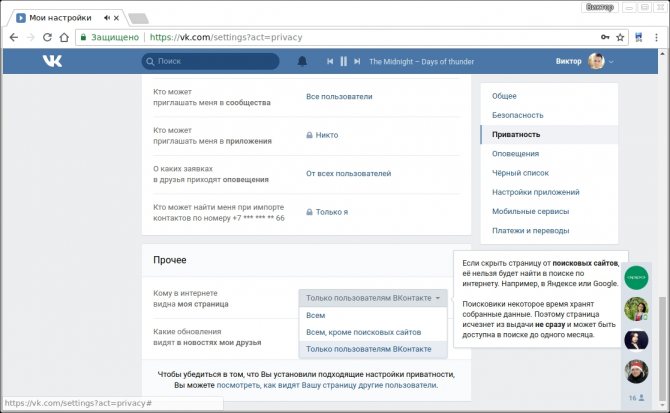Open Мобильные сервисы section

(x=530, y=211)
